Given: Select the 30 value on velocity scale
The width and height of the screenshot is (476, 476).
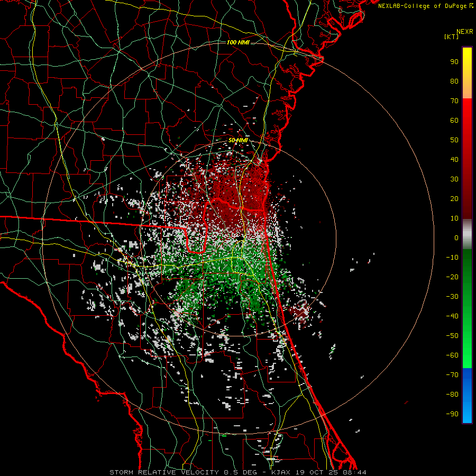Looking at the screenshot, I should tap(454, 179).
